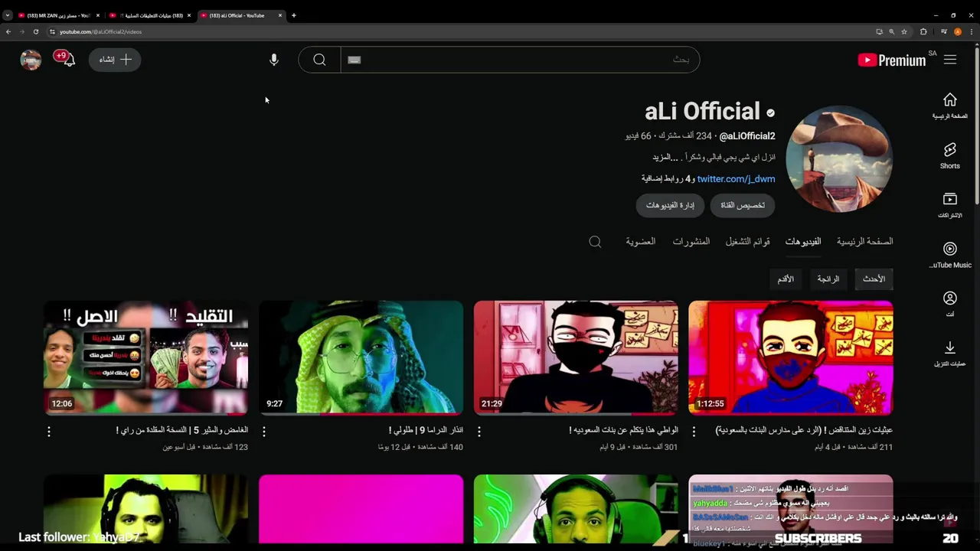Open the 1:12:55 video thumbnail
The width and height of the screenshot is (980, 551).
(791, 357)
